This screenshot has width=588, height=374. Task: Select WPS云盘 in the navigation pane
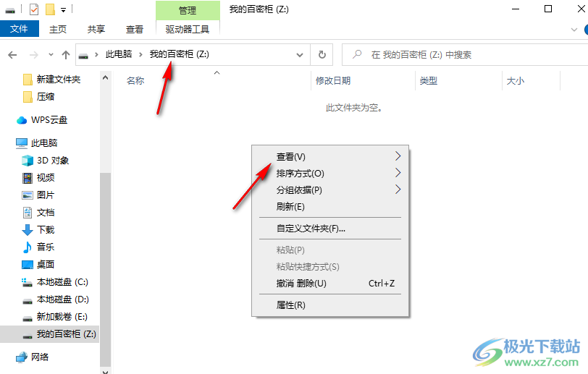pyautogui.click(x=49, y=120)
